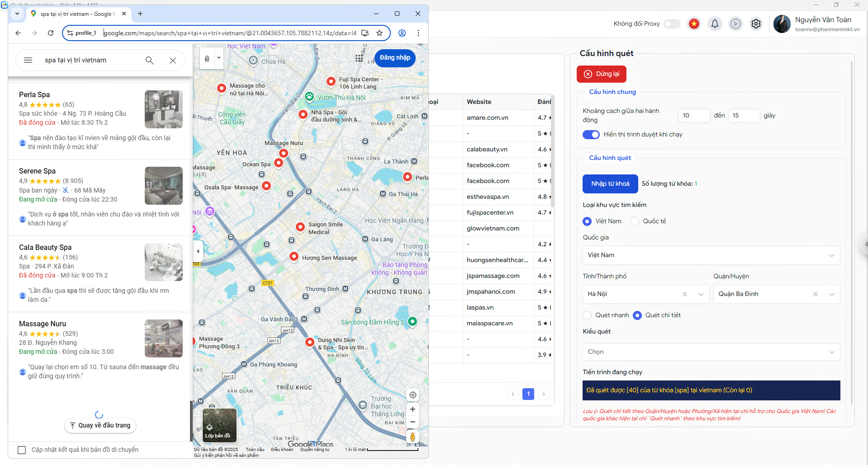Check Cập nhật kết quả khi bản đồ di chuyển
Screen dimensions: 868x465
pyautogui.click(x=22, y=450)
